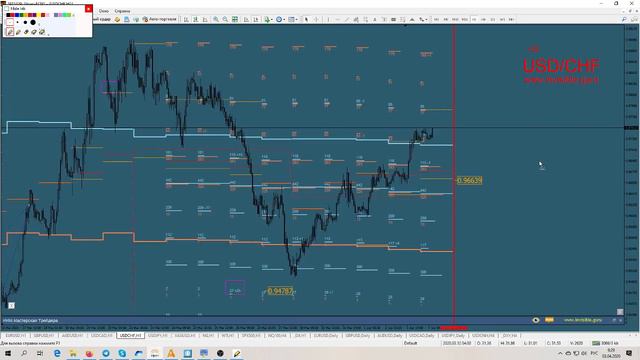Open the USDCAD,H1 chart tab
Image resolution: width=640 pixels, height=360 pixels.
(x=101, y=336)
